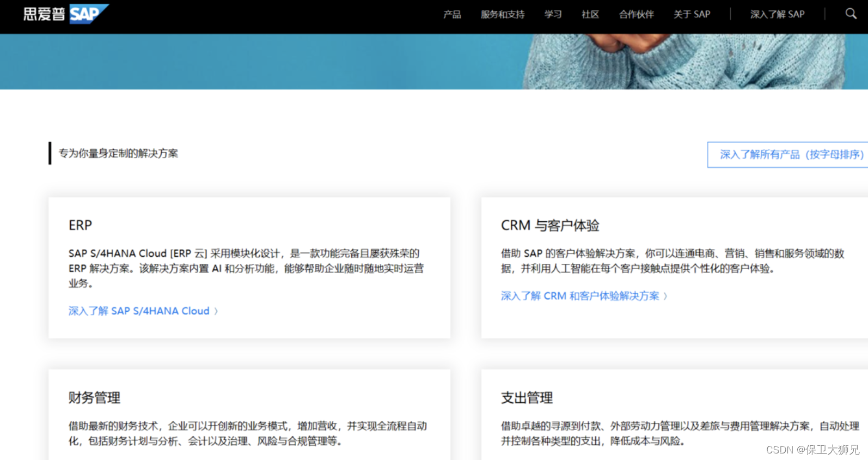Click the SAP logo in header
Viewport: 868px width, 460px height.
coord(66,14)
